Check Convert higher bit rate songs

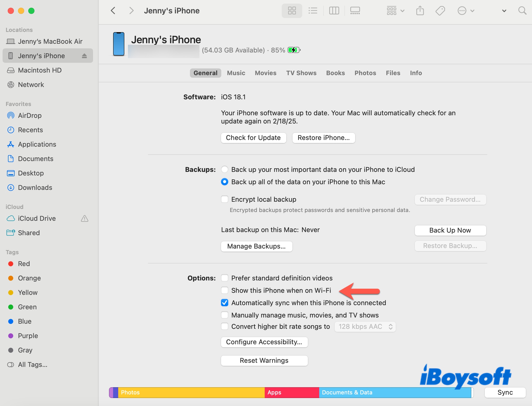(225, 326)
